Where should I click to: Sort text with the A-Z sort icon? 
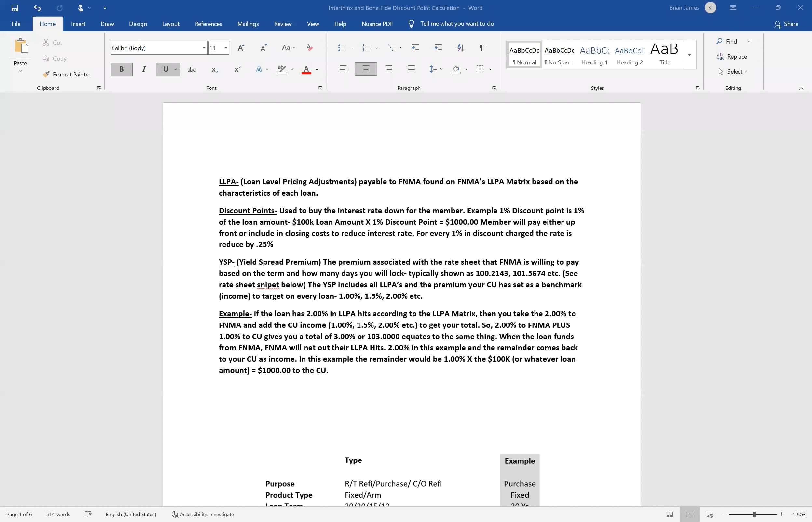pyautogui.click(x=460, y=48)
